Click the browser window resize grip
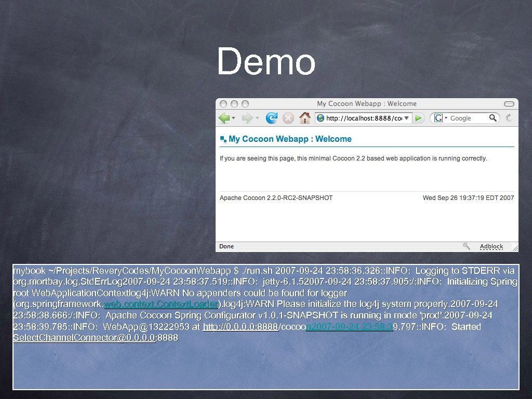The width and height of the screenshot is (532, 399). (515, 248)
